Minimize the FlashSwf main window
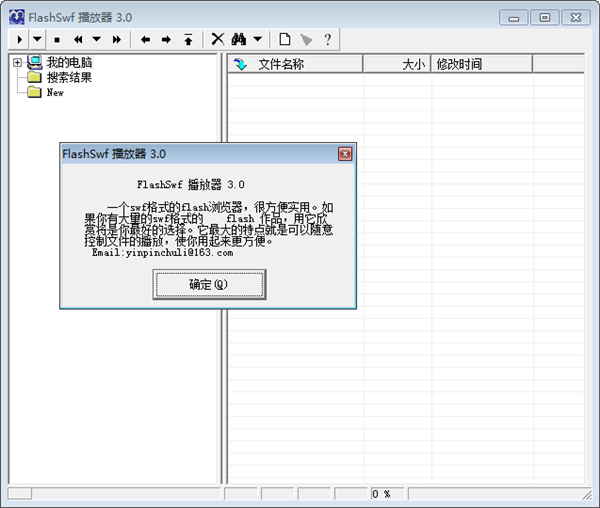The height and width of the screenshot is (508, 600). [x=514, y=18]
